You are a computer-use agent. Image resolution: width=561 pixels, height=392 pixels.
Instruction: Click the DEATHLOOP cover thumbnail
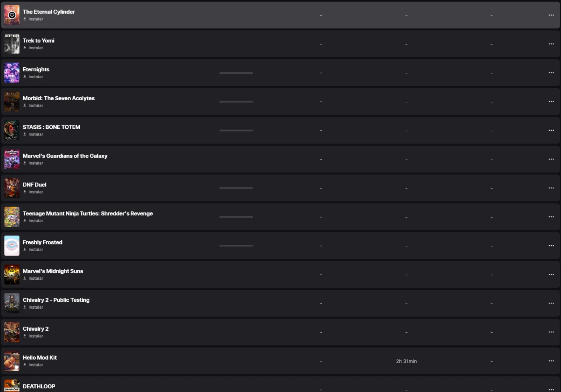pos(12,386)
